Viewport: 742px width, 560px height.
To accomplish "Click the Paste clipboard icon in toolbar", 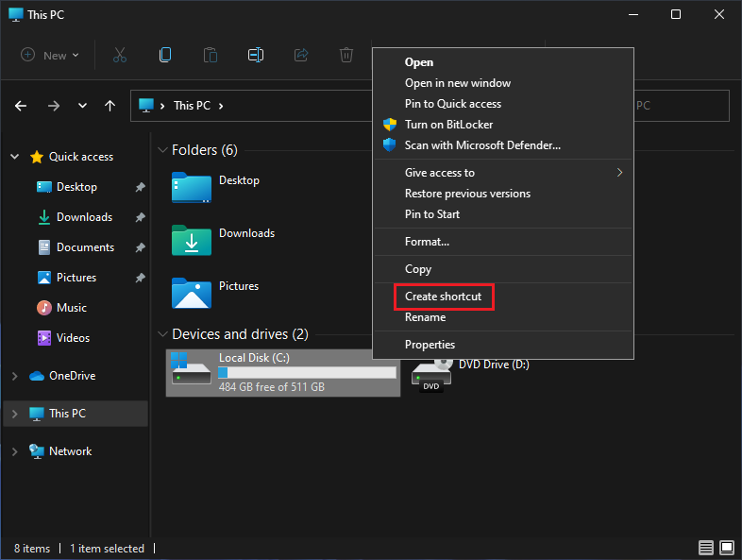I will click(x=211, y=55).
